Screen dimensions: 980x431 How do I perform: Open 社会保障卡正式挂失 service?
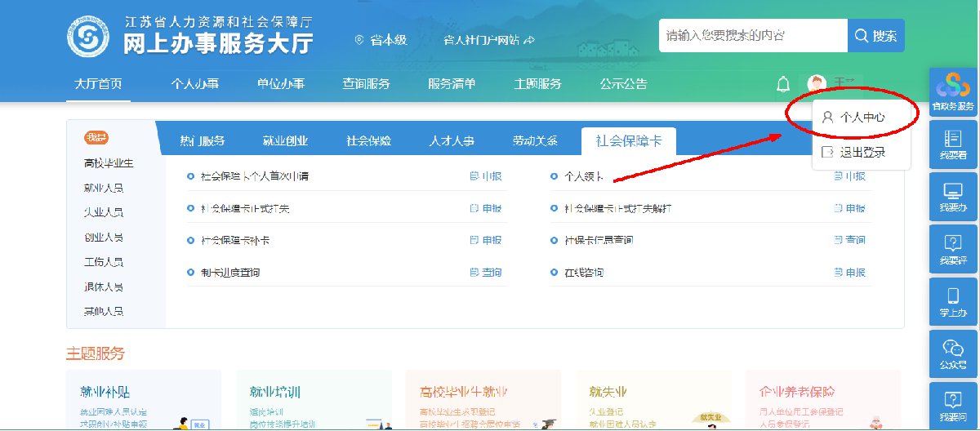(x=245, y=208)
